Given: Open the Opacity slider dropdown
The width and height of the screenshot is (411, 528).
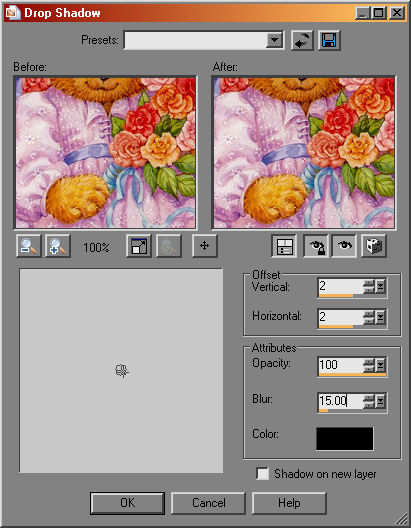Looking at the screenshot, I should [x=380, y=365].
